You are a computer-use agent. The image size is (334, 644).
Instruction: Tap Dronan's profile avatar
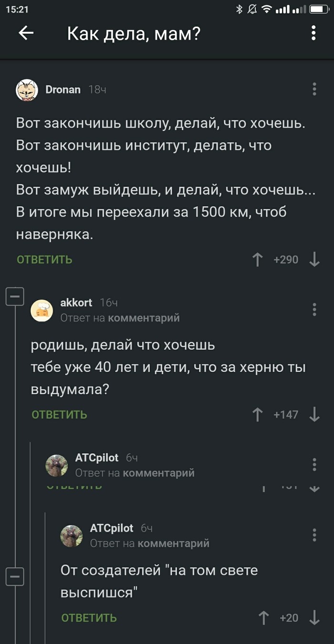click(27, 89)
